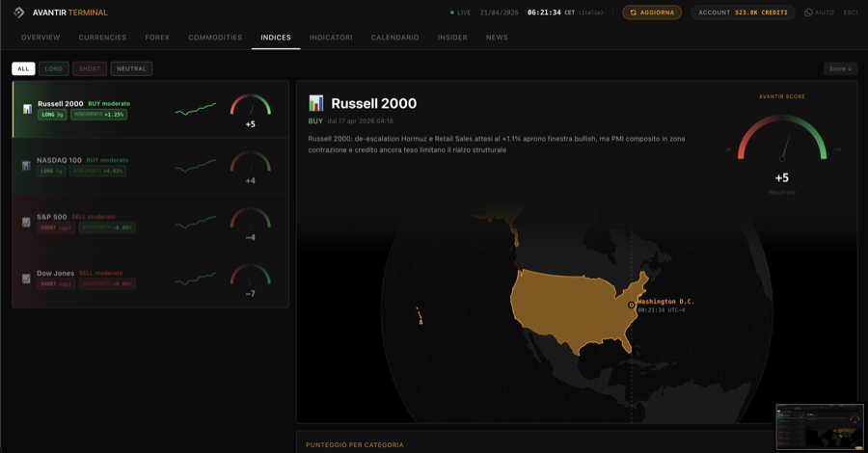Image resolution: width=868 pixels, height=453 pixels.
Task: Click the Dow Jones SHORT oggi badge
Action: point(56,283)
